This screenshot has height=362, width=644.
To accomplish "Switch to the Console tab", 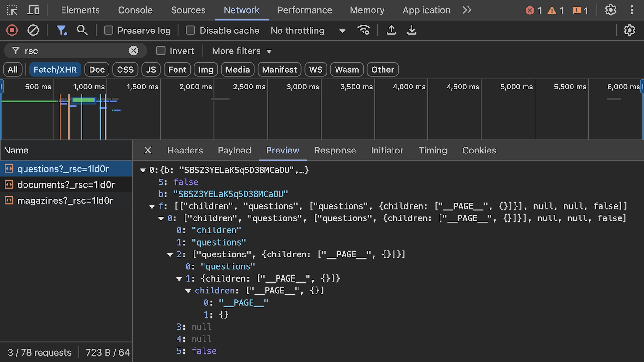I will click(x=135, y=10).
